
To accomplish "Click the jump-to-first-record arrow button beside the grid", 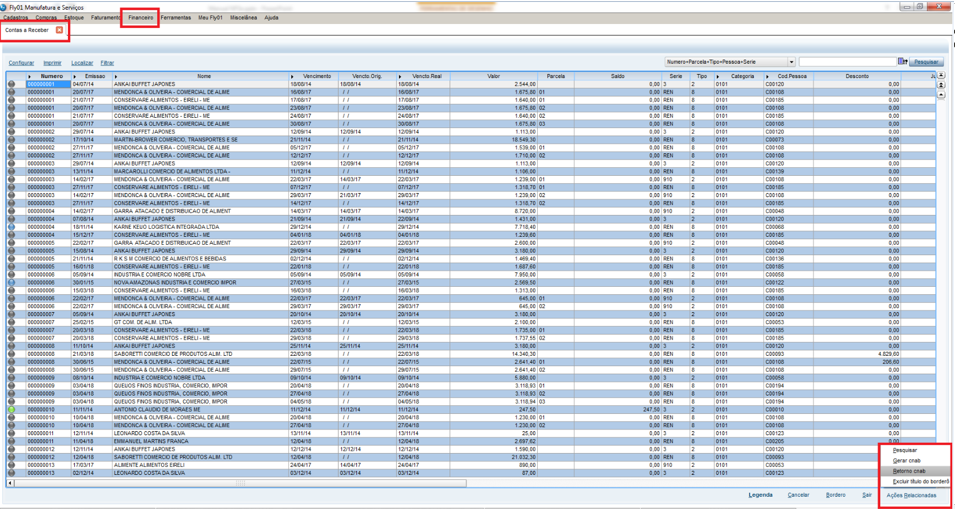I will coord(942,76).
